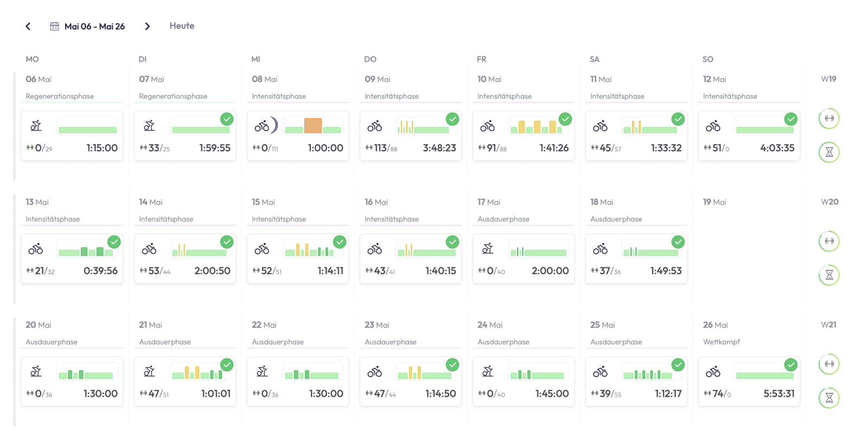Screen dimensions: 868x445
Task: Click duration 1:40:15 on 16 Mai
Action: coord(441,271)
